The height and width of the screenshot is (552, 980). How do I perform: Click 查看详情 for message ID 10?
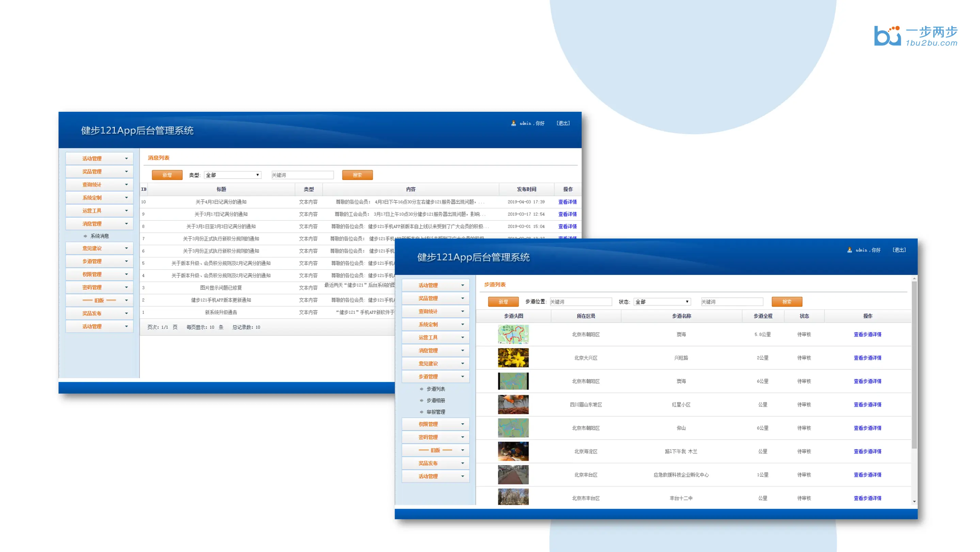[567, 202]
